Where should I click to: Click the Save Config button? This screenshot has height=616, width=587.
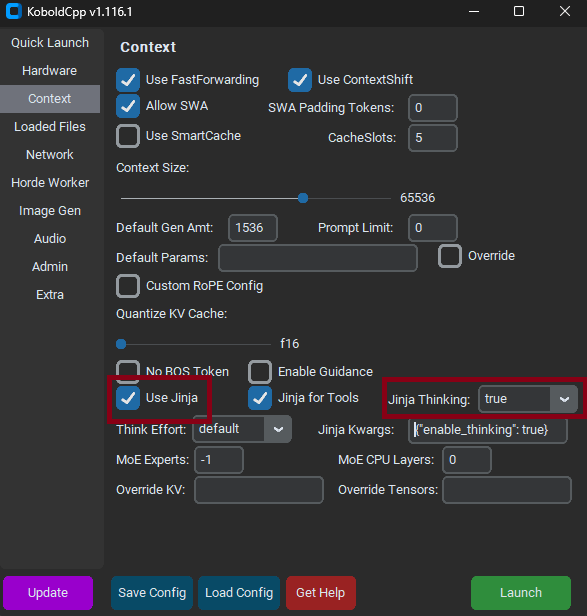152,592
